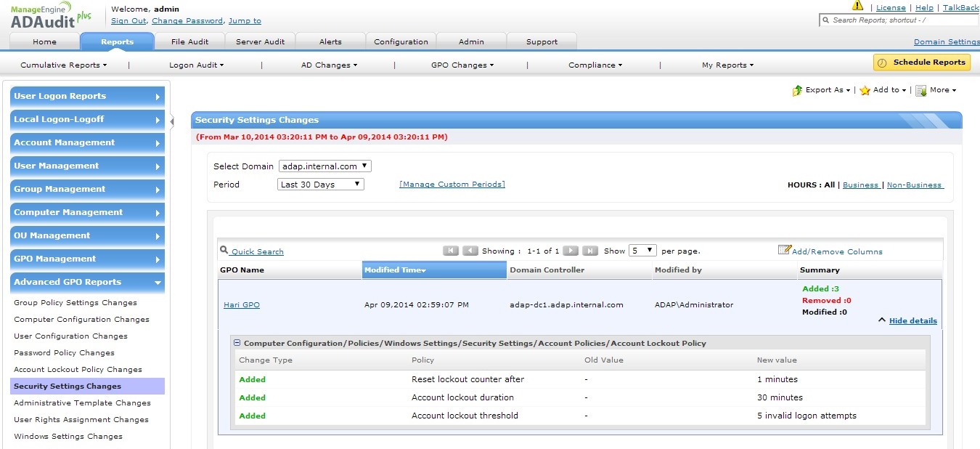Filter by Business hours

click(860, 185)
